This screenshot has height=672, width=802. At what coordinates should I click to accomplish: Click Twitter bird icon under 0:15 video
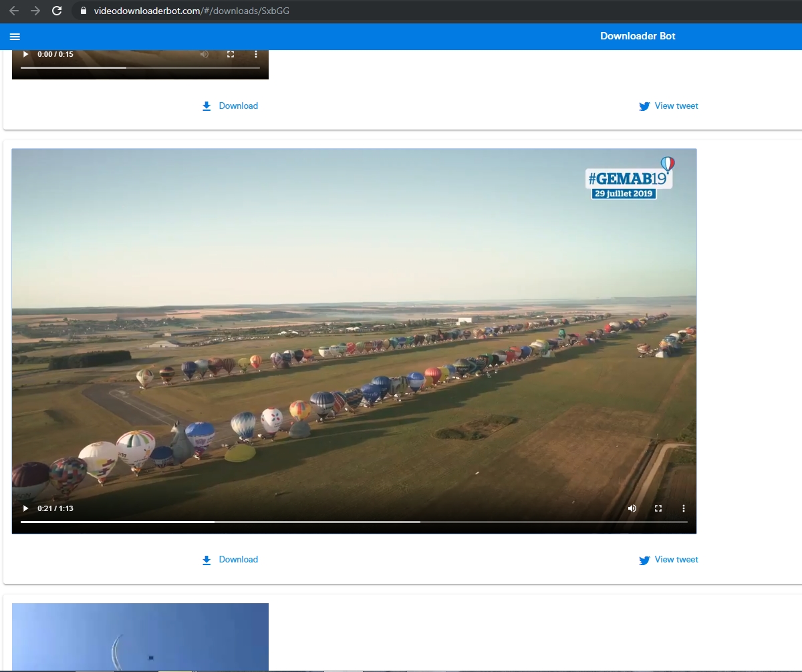click(x=644, y=106)
